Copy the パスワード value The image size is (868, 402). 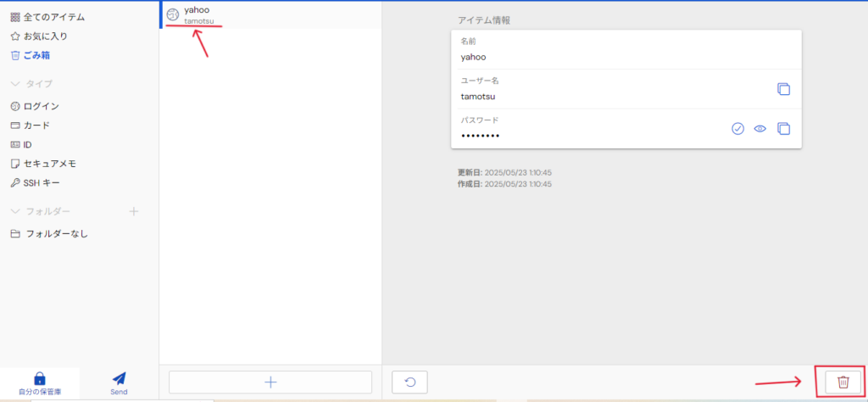[783, 128]
